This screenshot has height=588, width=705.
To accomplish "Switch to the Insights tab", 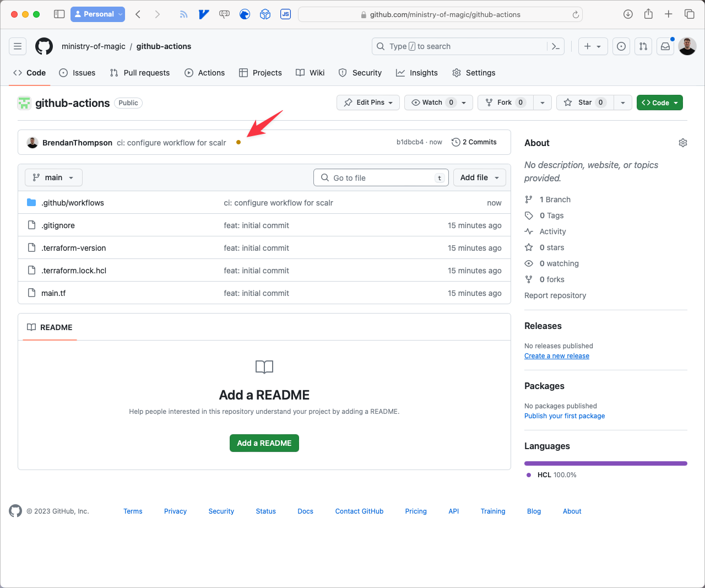I will [417, 73].
